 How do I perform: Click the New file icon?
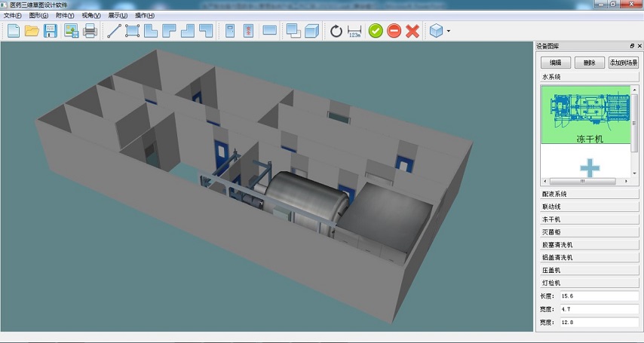13,31
